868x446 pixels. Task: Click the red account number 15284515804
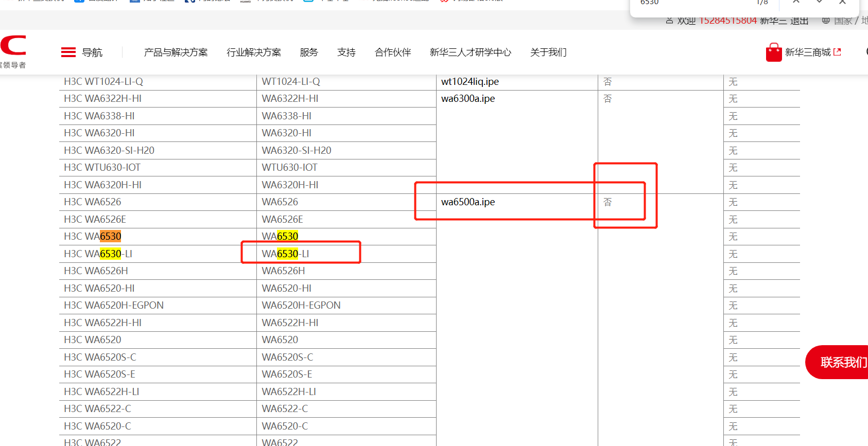(727, 21)
